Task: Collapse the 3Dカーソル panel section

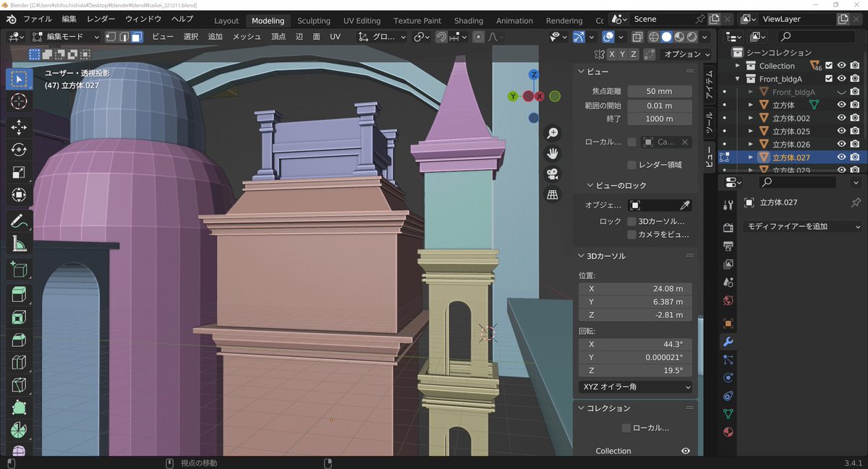Action: 582,256
